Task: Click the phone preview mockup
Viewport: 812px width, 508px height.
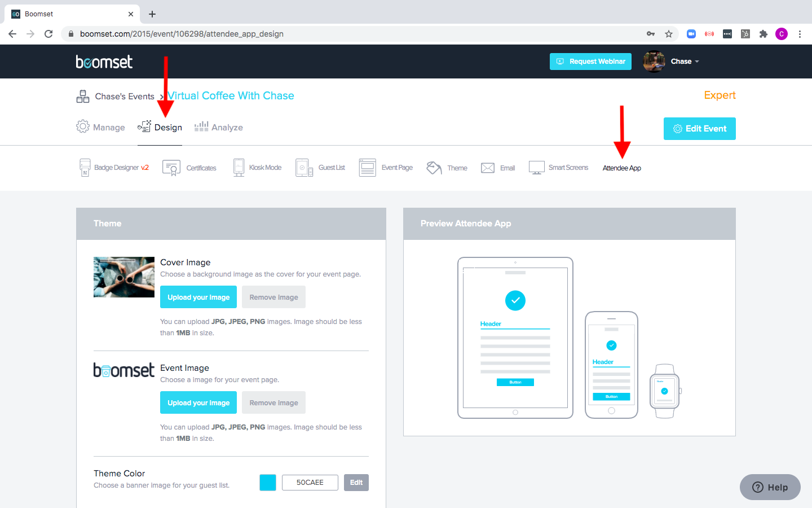Action: (x=612, y=365)
